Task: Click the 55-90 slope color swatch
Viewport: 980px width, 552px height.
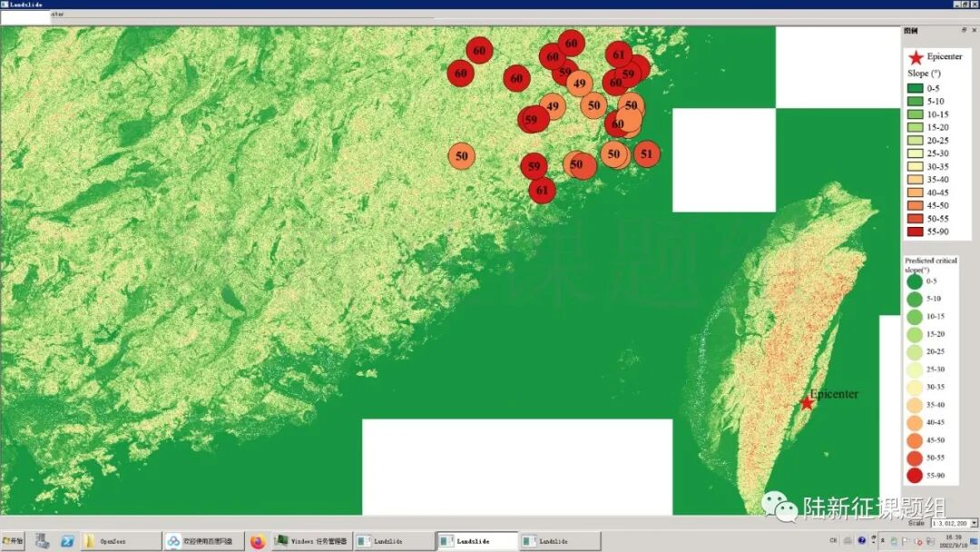Action: [x=916, y=232]
